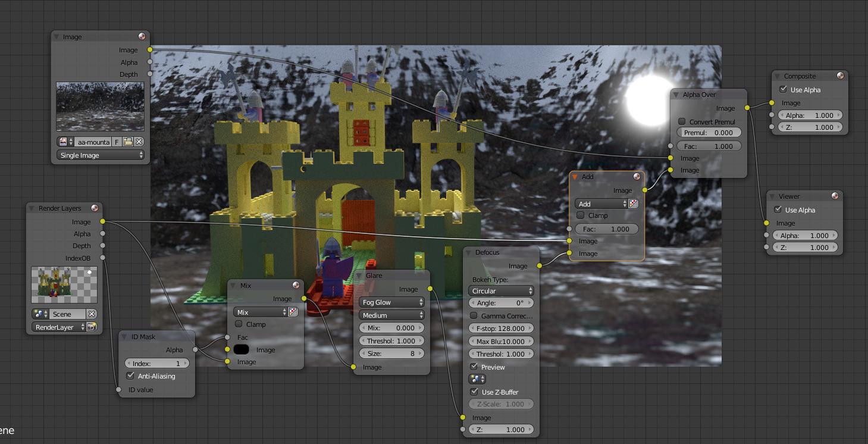Click Alpha output socket of ID Mask node

(x=195, y=350)
